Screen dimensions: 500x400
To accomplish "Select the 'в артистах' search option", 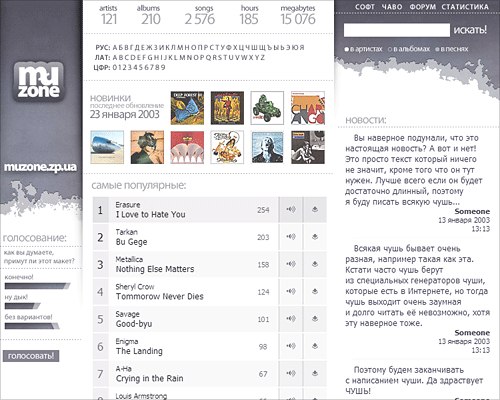I will coord(363,49).
